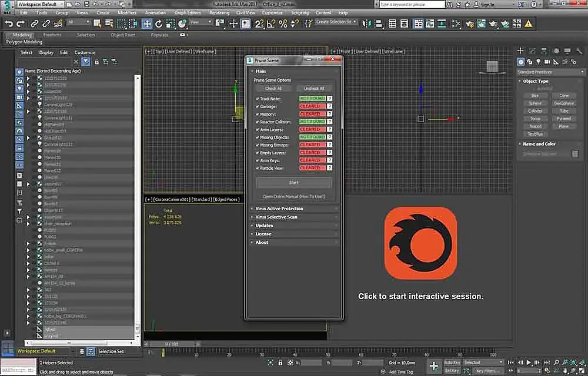588x376 pixels.
Task: Activate the Rotate tool
Action: [x=159, y=23]
